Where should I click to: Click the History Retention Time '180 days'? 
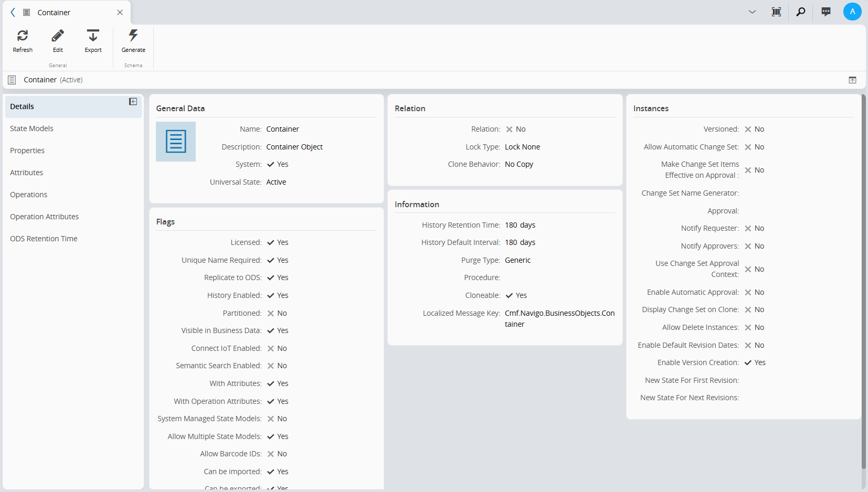[520, 225]
